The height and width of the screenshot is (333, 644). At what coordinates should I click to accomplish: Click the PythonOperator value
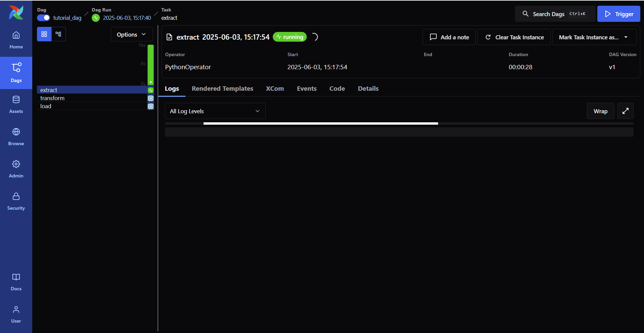[188, 67]
